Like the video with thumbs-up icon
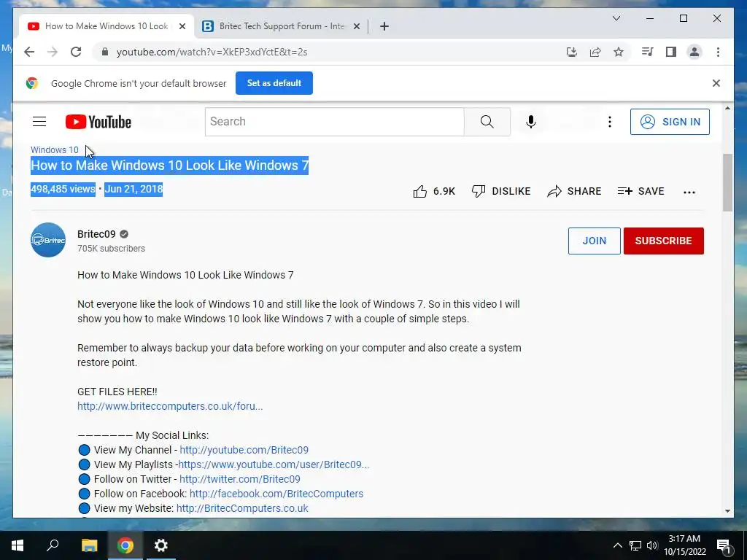The image size is (747, 560). click(419, 192)
